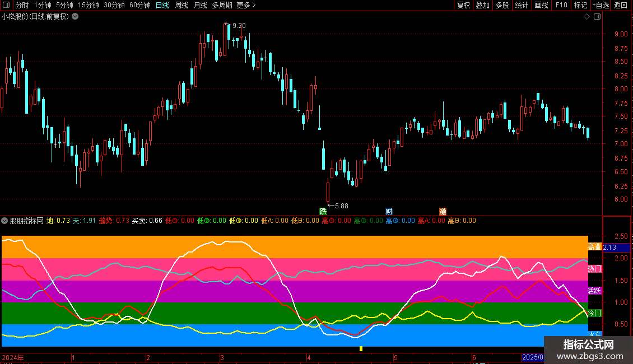Screen dimensions: 633x364
Task: Select the 60分钟 period tab
Action: [140, 5]
